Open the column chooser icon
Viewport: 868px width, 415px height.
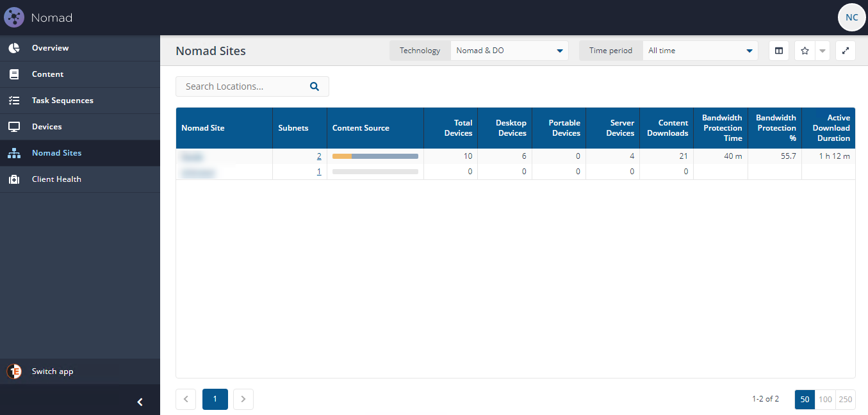click(779, 51)
